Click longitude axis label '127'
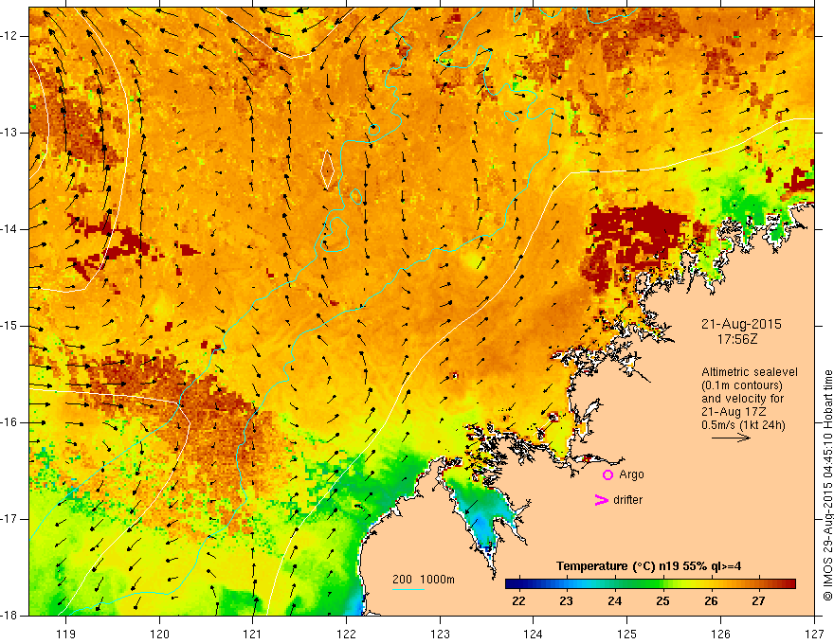The image size is (834, 644). point(814,634)
